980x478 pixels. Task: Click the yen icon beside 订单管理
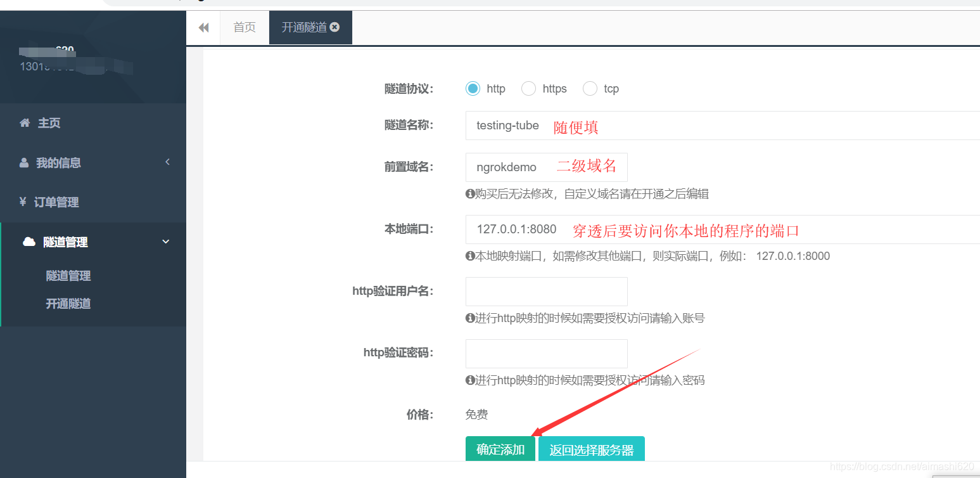click(x=23, y=202)
